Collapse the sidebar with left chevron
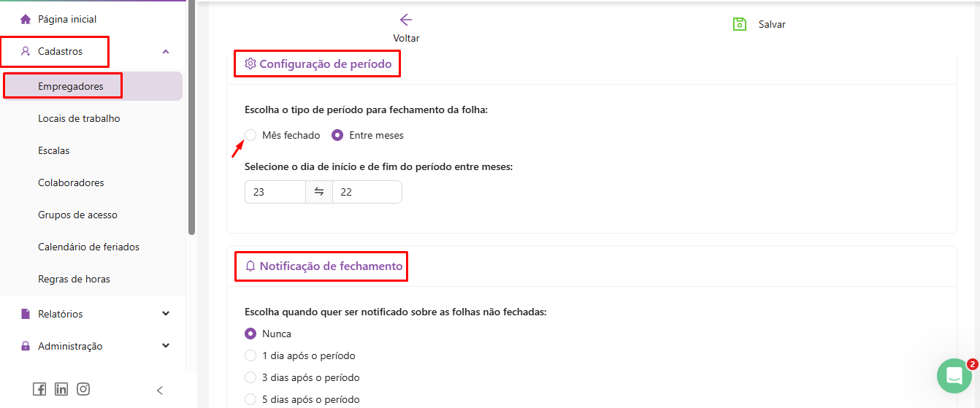The image size is (980, 408). pos(160,390)
